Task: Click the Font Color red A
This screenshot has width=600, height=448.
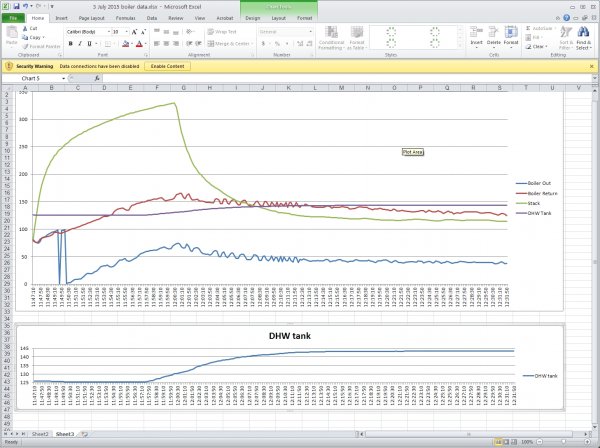Action: pyautogui.click(x=139, y=44)
